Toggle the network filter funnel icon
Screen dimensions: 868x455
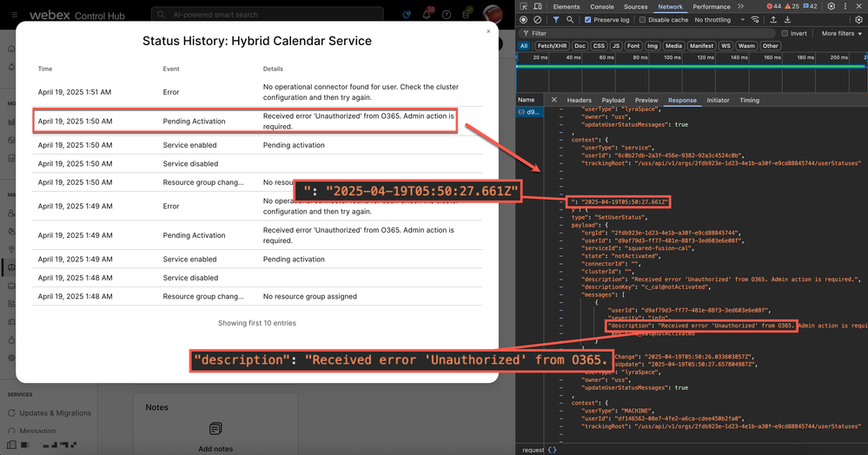[x=556, y=19]
